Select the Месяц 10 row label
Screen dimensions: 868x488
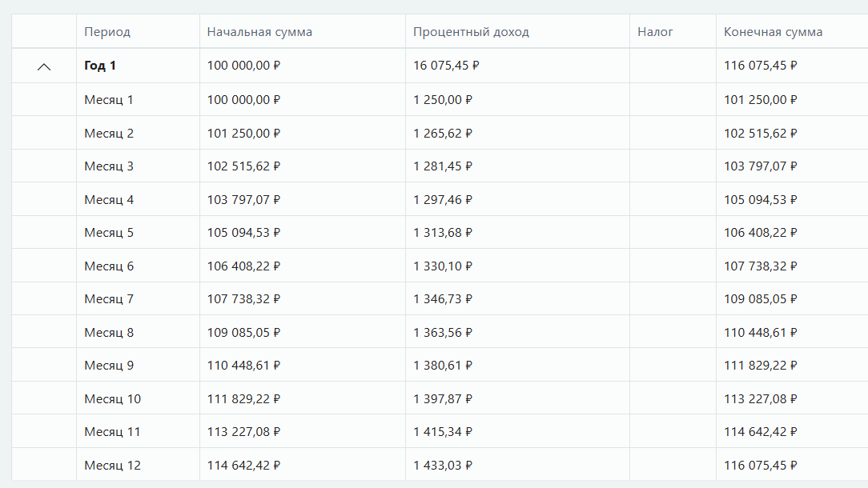point(112,399)
